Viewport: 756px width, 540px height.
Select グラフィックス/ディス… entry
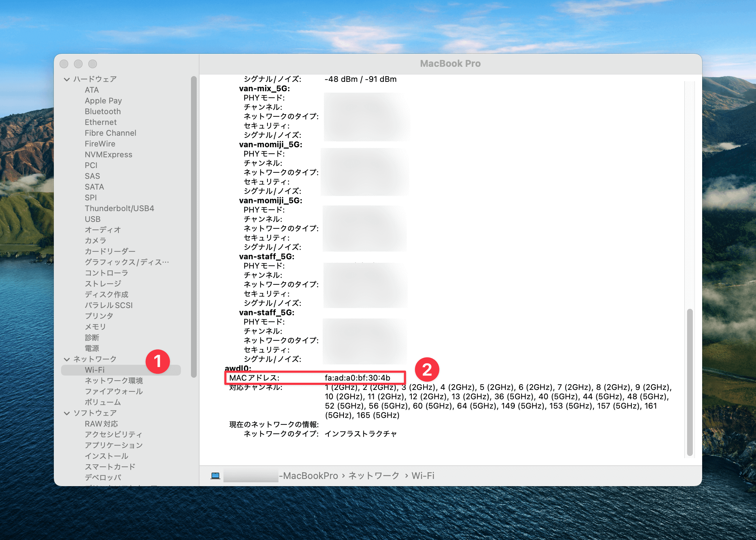[127, 262]
